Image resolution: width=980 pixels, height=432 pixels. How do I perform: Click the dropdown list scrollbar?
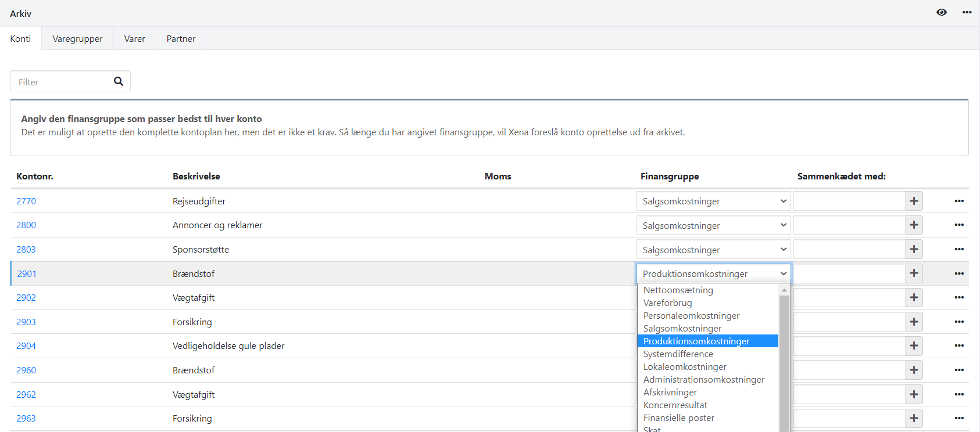(784, 360)
